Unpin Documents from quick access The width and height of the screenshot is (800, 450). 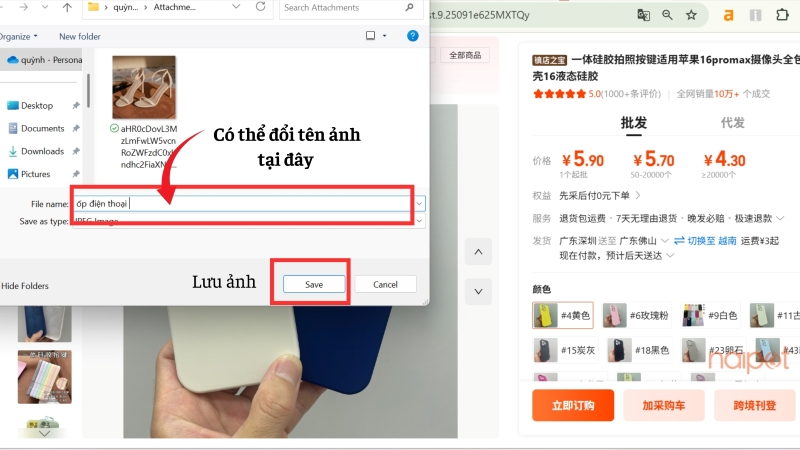pos(76,129)
